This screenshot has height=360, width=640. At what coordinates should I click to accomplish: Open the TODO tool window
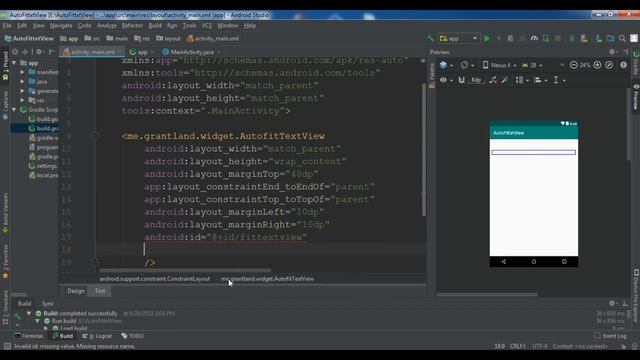[133, 336]
